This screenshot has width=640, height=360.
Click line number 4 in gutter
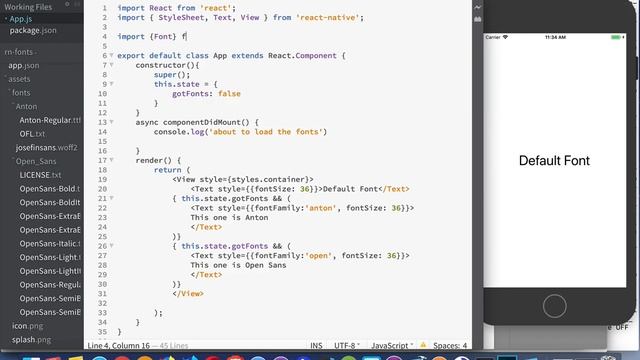tap(104, 36)
